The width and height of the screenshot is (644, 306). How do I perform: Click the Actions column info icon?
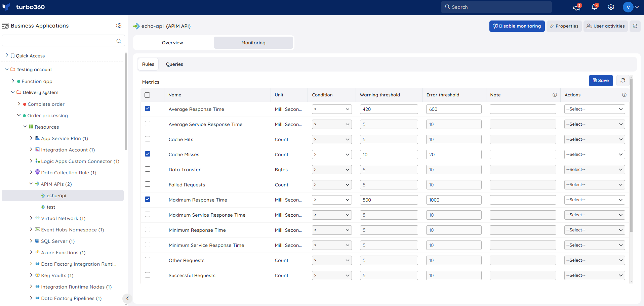pos(624,95)
